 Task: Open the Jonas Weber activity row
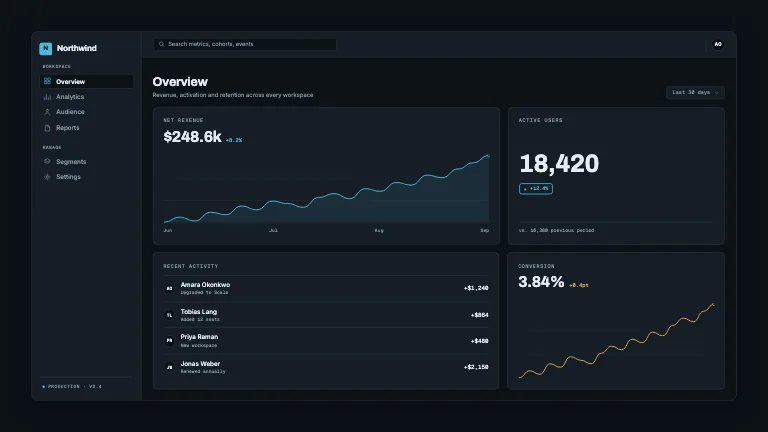pyautogui.click(x=326, y=367)
